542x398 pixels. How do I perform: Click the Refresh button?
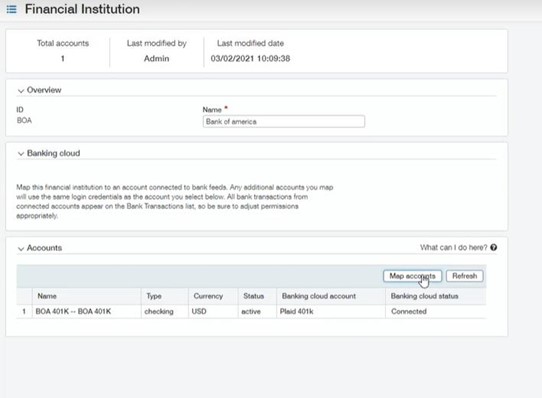point(465,276)
